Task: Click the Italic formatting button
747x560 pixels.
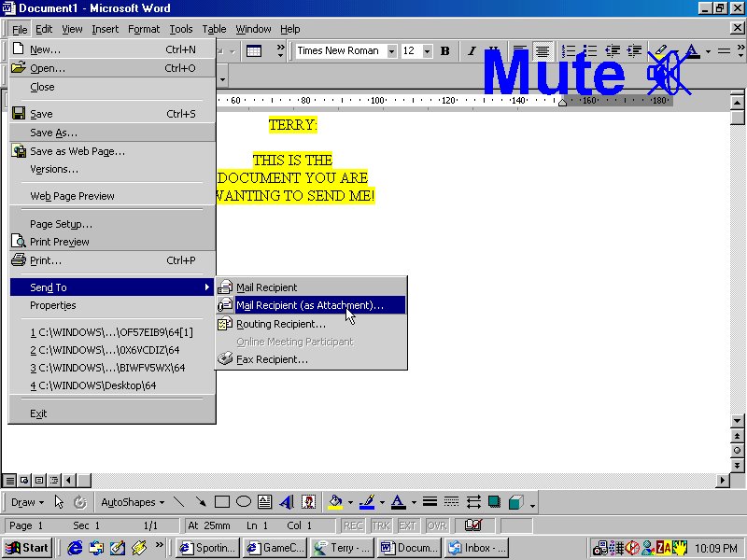Action: [x=472, y=51]
